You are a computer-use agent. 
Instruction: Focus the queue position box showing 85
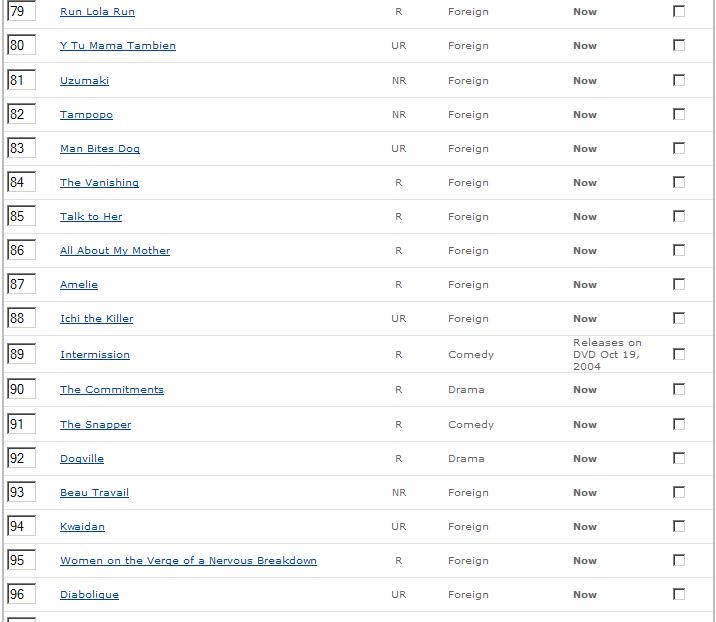click(21, 216)
